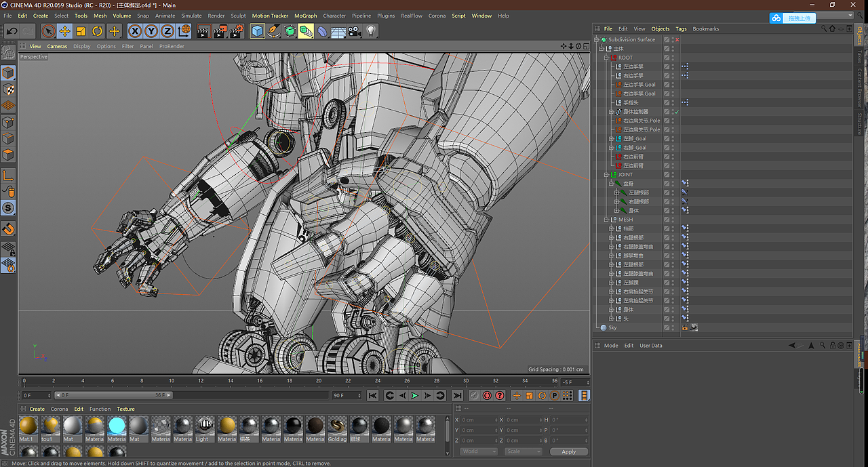Click the Array/Instance generator icon
Screen dimensions: 868x467
[x=306, y=31]
